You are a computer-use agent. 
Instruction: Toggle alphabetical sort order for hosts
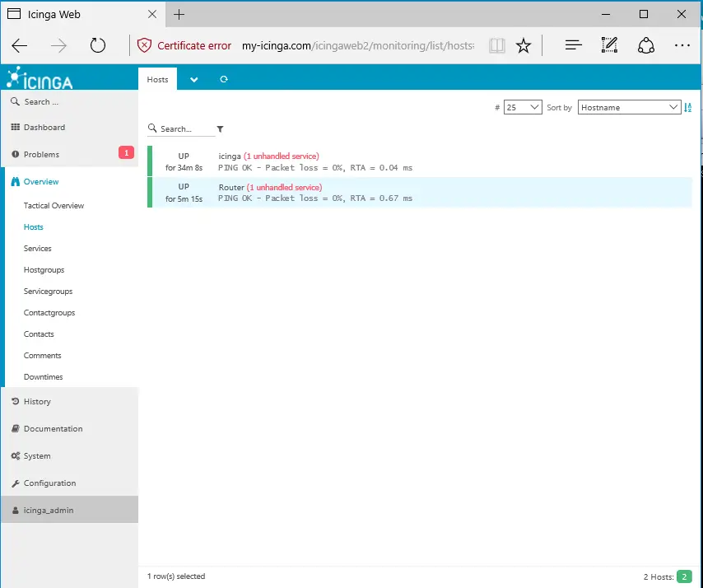click(x=687, y=106)
